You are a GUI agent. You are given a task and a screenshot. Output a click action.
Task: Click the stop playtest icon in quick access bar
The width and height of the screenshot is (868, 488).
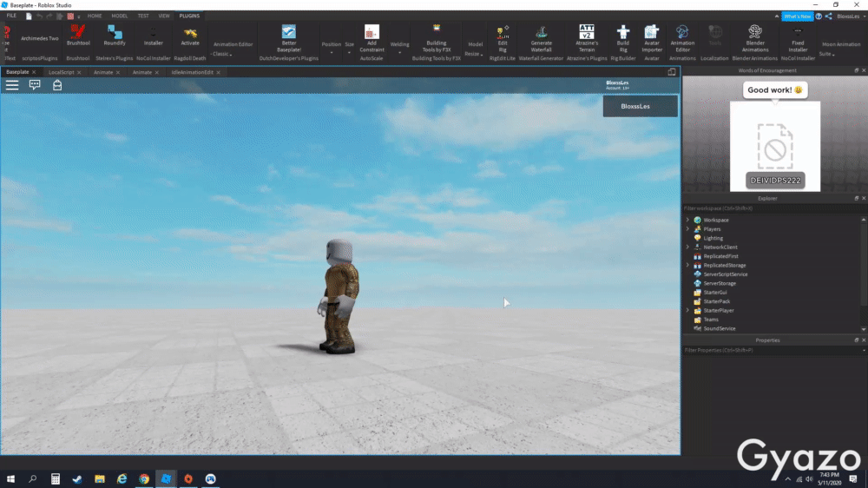(70, 16)
